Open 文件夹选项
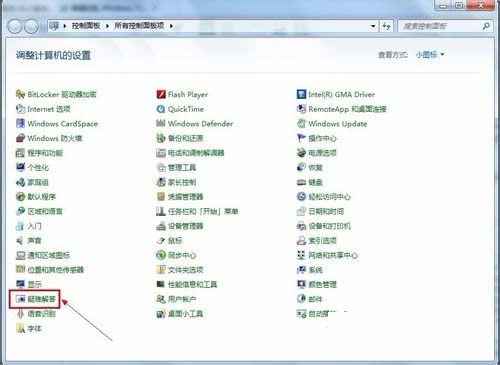 coord(180,270)
